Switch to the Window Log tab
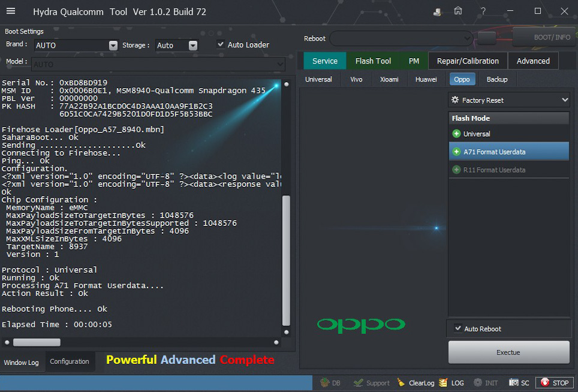 click(22, 363)
